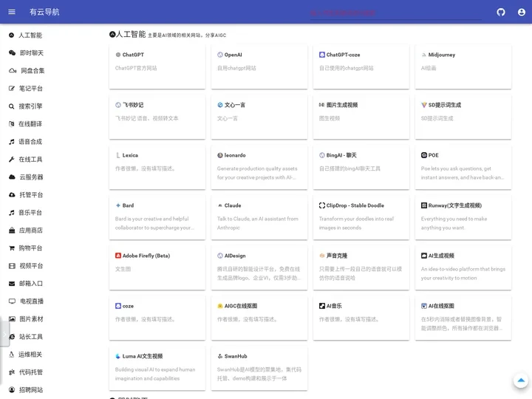Open the GitHub icon in header

501,13
